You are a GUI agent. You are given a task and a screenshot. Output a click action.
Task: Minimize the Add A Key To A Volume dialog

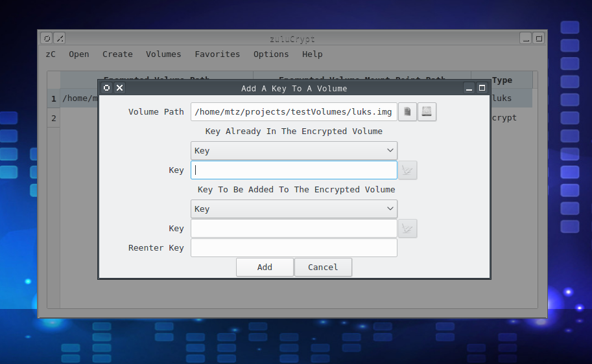click(x=469, y=88)
